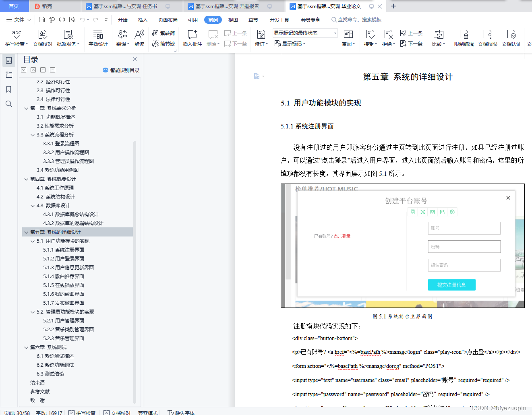532x415 pixels.
Task: Open search icon in left sidebar
Action: pyautogui.click(x=9, y=104)
